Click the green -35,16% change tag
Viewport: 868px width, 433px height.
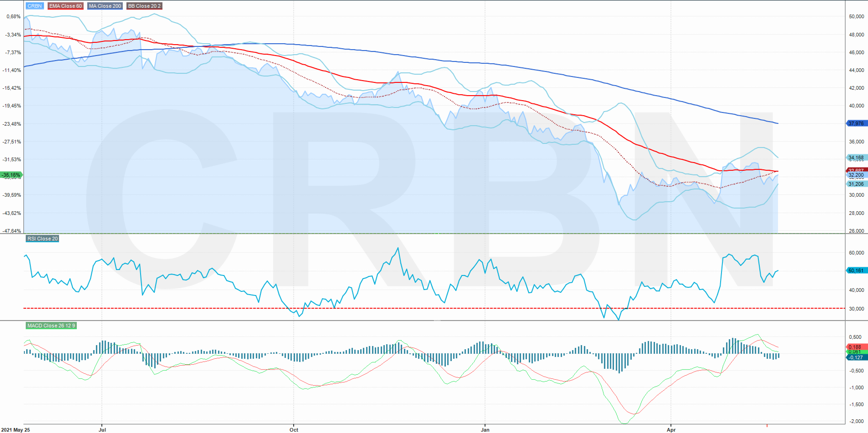tap(11, 175)
